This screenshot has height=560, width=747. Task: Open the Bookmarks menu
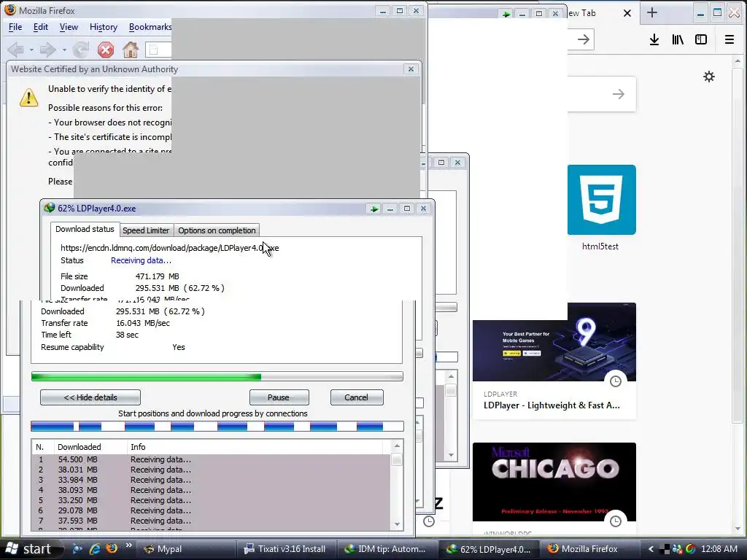(150, 27)
